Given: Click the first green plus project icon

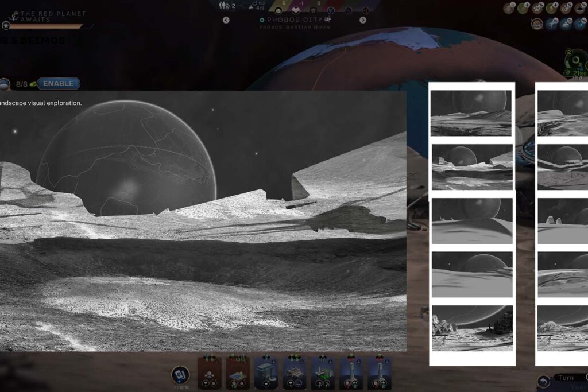Looking at the screenshot, I should point(524,8).
